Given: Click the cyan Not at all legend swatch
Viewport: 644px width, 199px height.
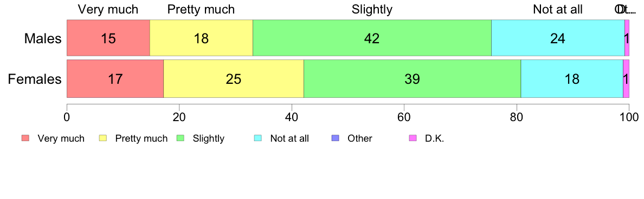Looking at the screenshot, I should click(x=258, y=138).
